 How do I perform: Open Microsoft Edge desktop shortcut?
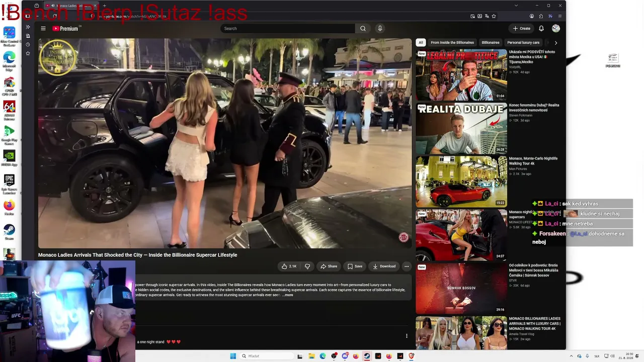point(9,60)
